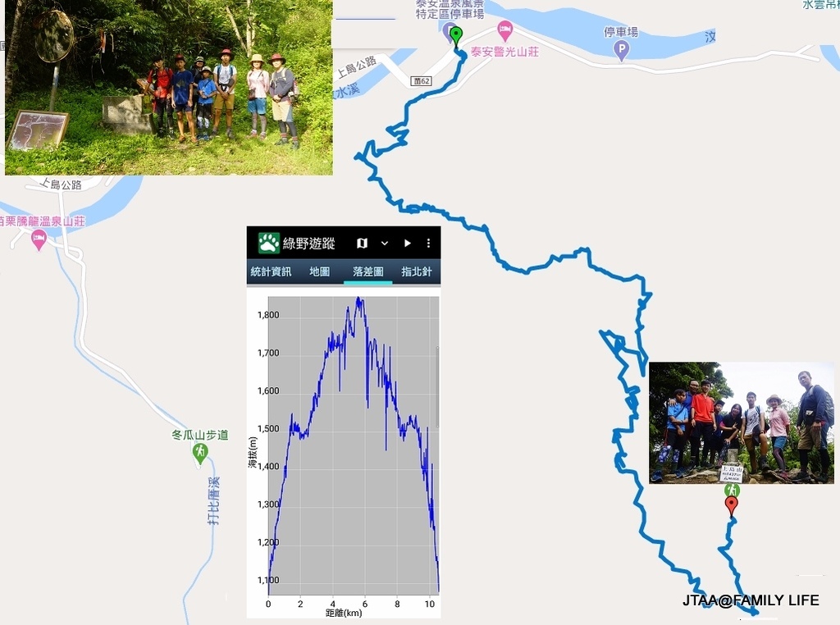The width and height of the screenshot is (840, 625).
Task: Open the map layers icon in app header
Action: [362, 243]
